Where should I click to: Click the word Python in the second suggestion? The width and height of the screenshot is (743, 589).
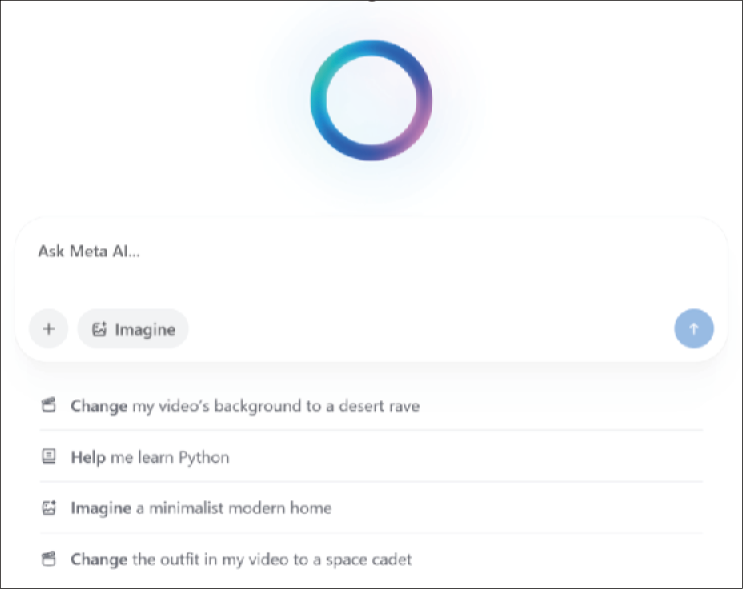(x=204, y=457)
